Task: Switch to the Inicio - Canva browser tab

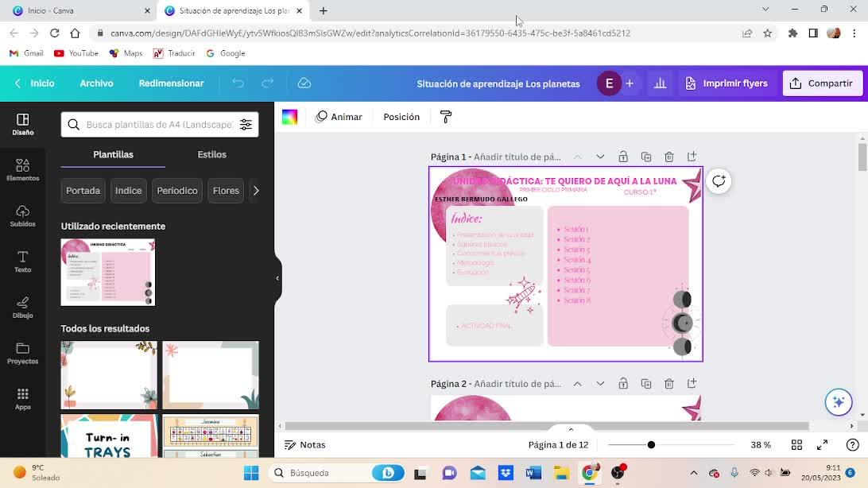Action: point(81,10)
